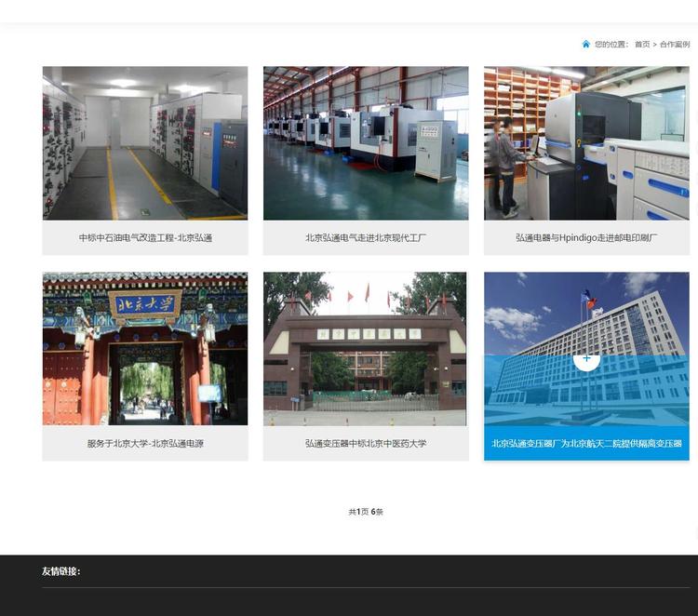Open the 弘通电器与Hpindigo走进邮电印刷厂 caption
The width and height of the screenshot is (698, 616).
(x=586, y=237)
